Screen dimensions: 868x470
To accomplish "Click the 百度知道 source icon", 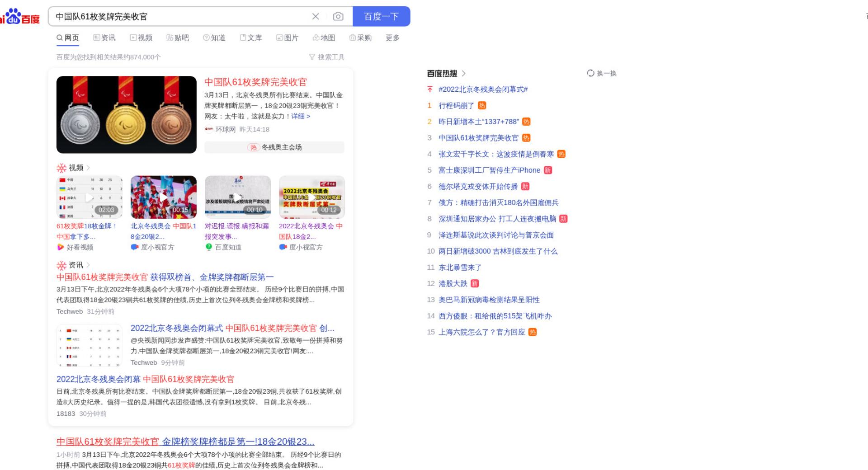I will (208, 247).
